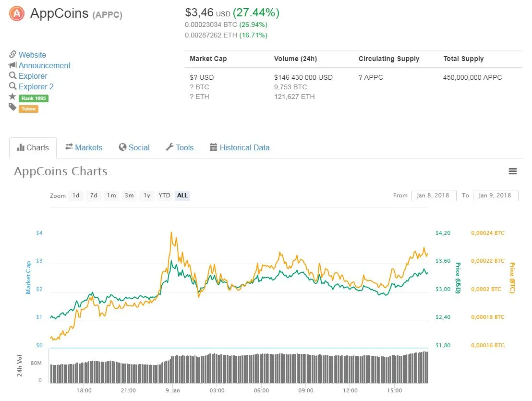Click the $146 430 000 USD volume value
The image size is (532, 401).
[303, 77]
